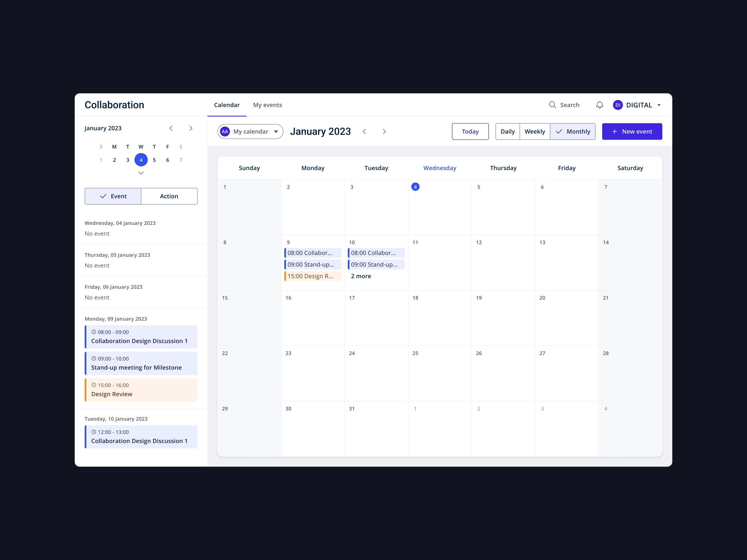
Task: Switch to Weekly view
Action: [x=535, y=132]
